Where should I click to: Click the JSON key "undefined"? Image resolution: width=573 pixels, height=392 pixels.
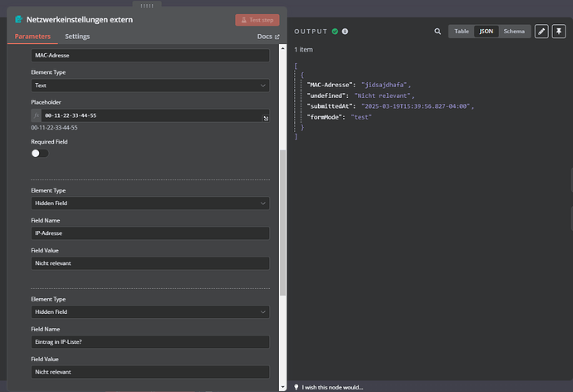pyautogui.click(x=326, y=96)
